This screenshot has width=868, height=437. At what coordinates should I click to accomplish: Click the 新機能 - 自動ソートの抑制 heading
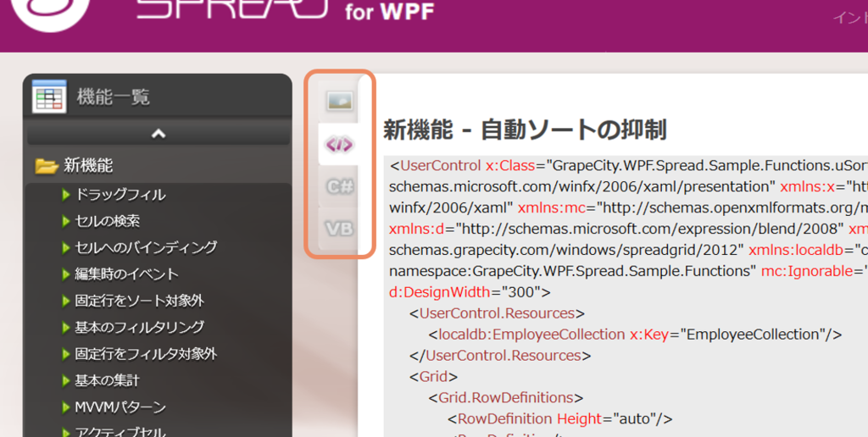525,130
